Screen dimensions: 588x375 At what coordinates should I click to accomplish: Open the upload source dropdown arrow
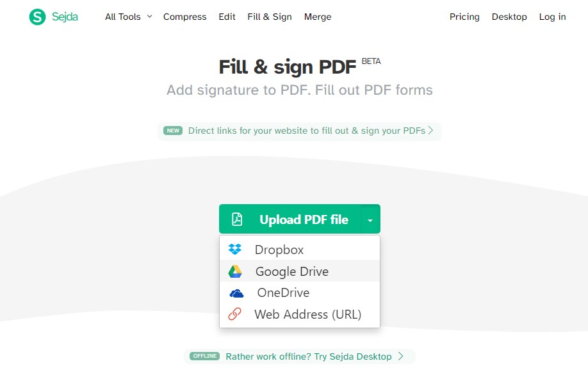(x=370, y=219)
